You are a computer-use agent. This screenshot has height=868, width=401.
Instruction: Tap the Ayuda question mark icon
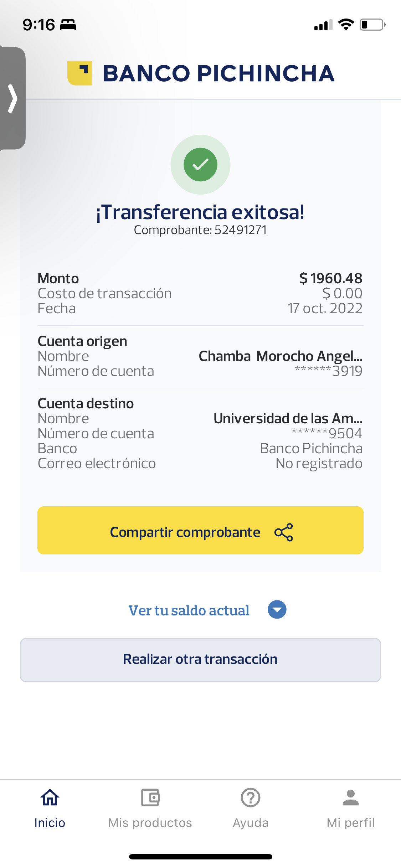251,797
